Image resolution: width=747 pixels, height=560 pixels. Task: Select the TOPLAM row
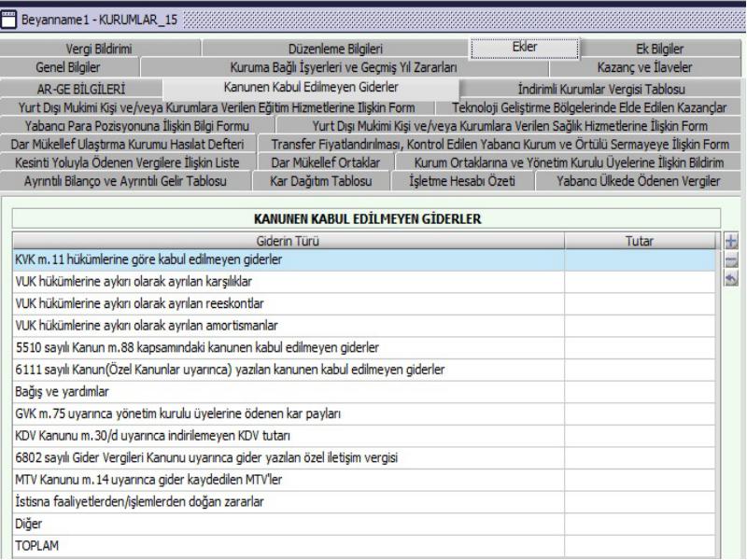coord(364,546)
